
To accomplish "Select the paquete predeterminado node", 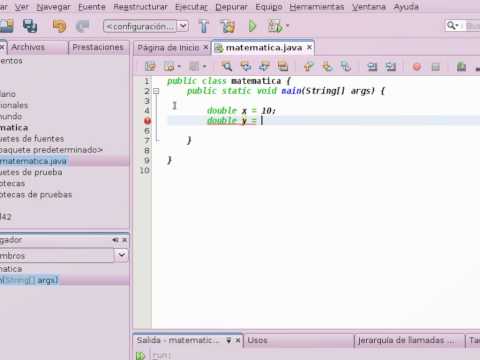I will click(x=51, y=150).
